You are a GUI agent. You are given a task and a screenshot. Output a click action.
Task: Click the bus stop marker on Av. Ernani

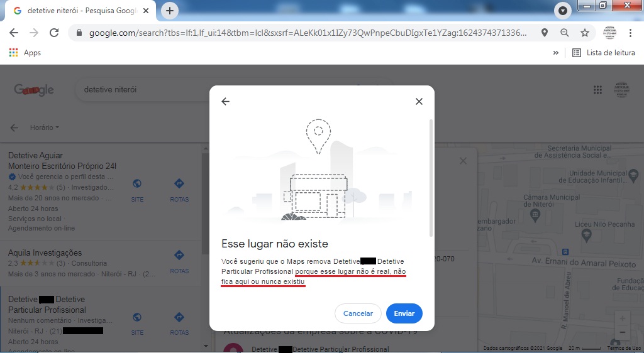click(x=565, y=251)
